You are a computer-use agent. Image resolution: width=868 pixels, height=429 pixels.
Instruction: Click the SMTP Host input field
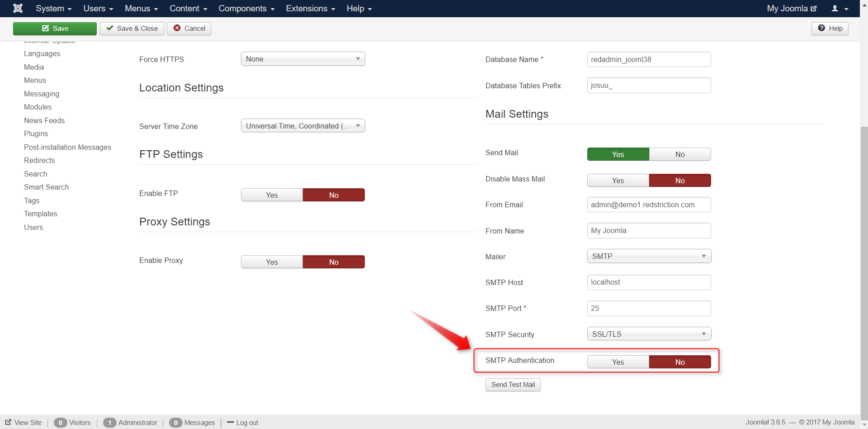[x=649, y=282]
